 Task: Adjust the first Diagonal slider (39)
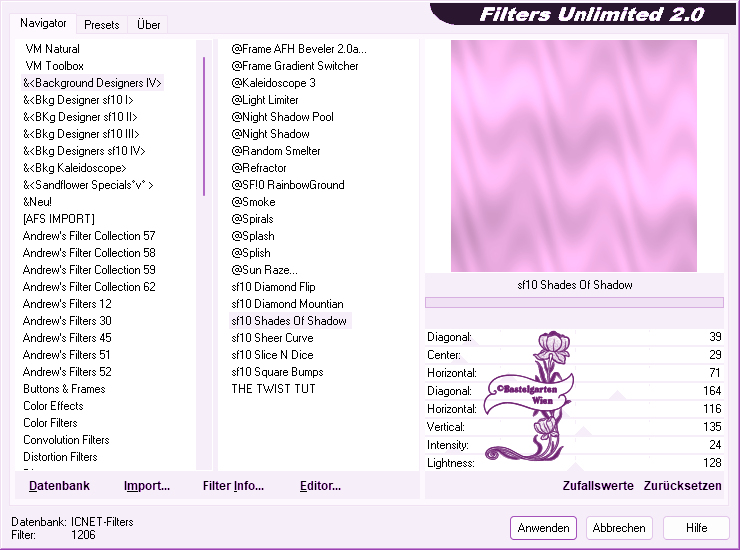[574, 337]
